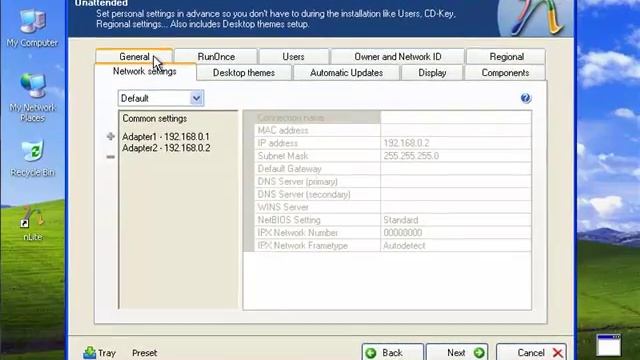
Task: Switch to the Components tab
Action: pyautogui.click(x=505, y=73)
